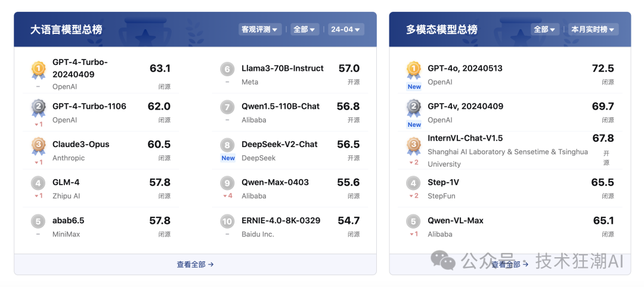Open the 本月实时榜 dropdown

coord(593,29)
